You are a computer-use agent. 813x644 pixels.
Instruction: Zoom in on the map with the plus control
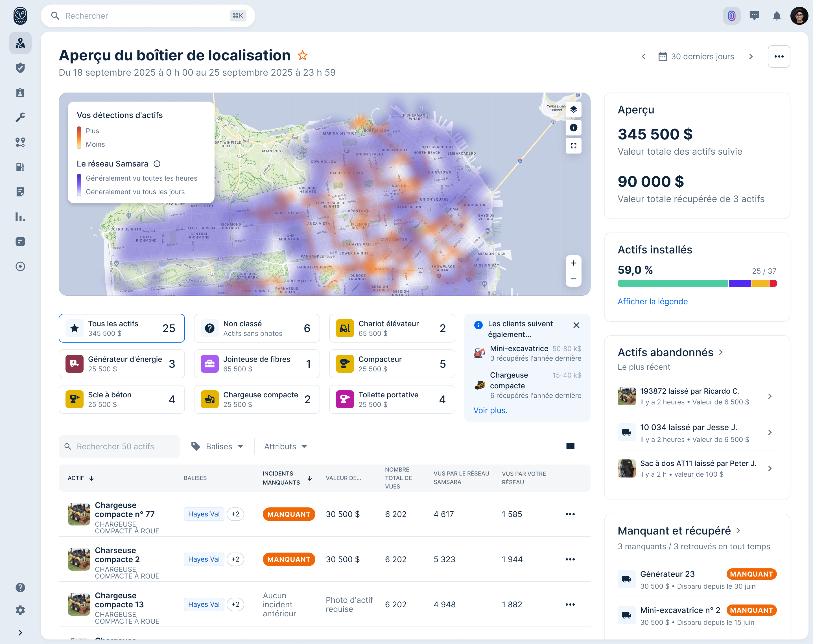click(x=573, y=263)
